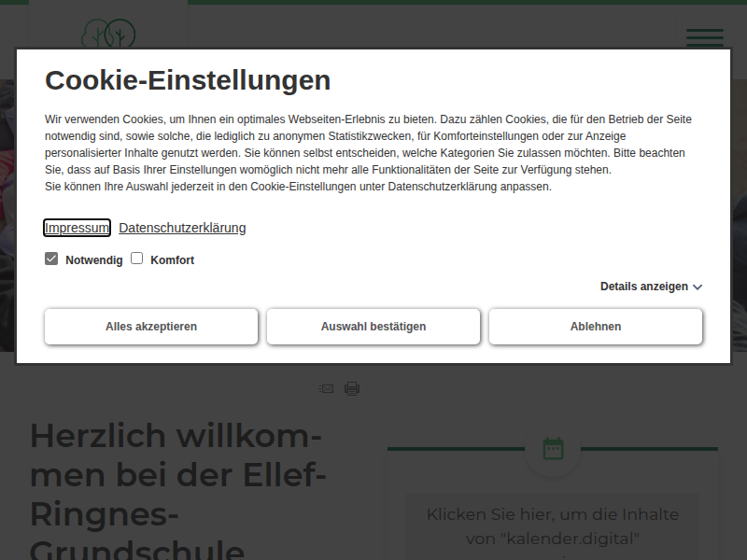Click the email envelope icon
This screenshot has height=560, width=747.
point(326,388)
